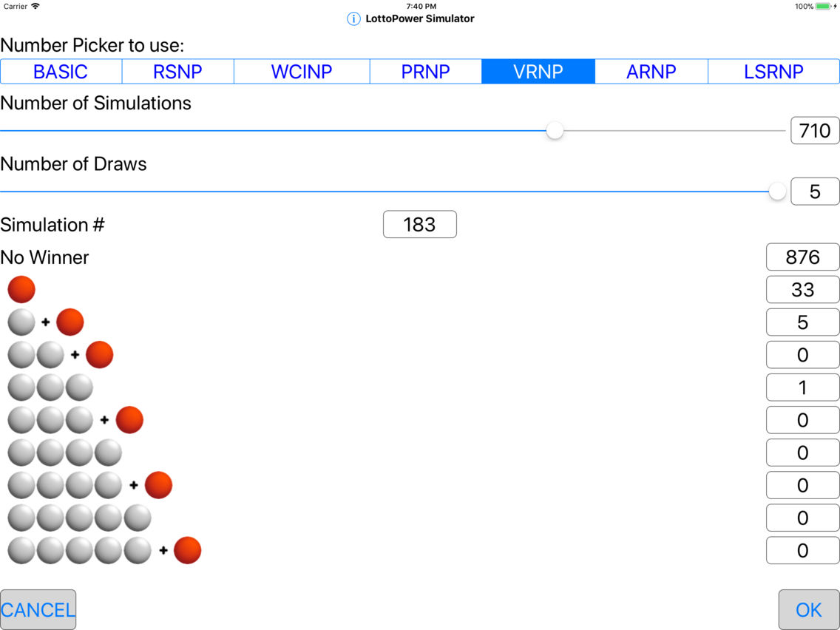Tap the simulations value field showing 710
Screen dimensions: 840x630
point(815,131)
